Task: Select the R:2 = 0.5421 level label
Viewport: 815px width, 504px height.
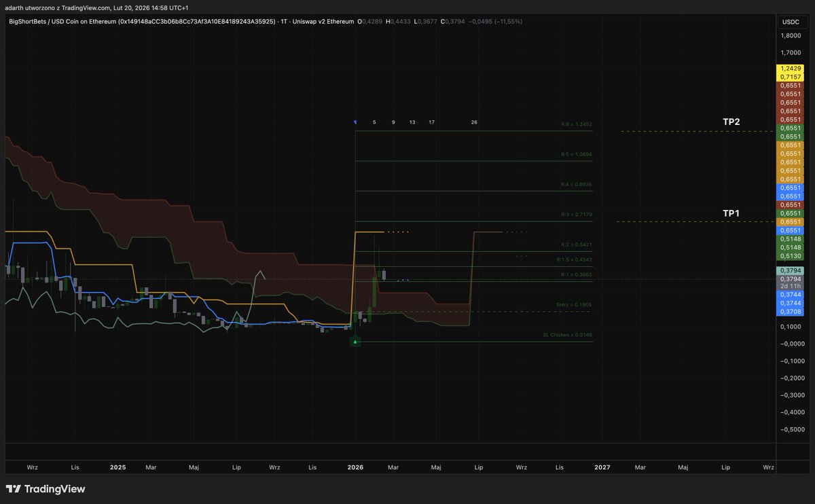Action: pyautogui.click(x=577, y=244)
